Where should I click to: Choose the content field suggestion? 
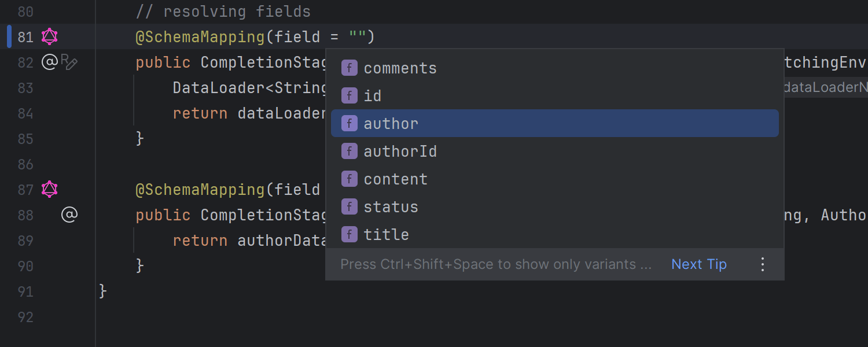coord(396,179)
